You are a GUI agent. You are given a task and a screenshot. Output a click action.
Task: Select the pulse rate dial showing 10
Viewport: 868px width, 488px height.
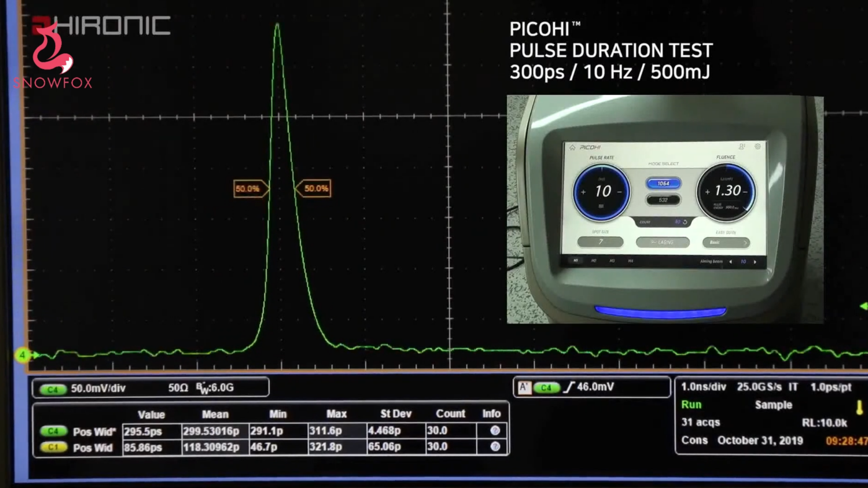[601, 192]
